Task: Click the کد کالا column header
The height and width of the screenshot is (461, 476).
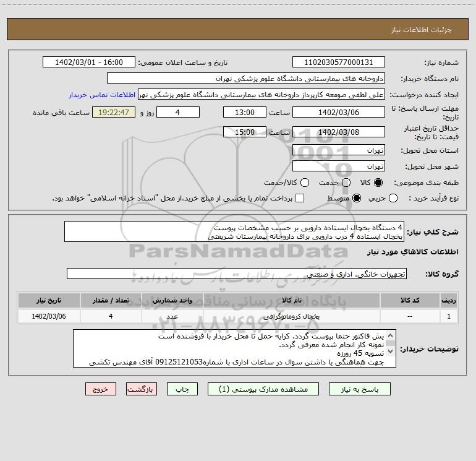Action: 410,300
